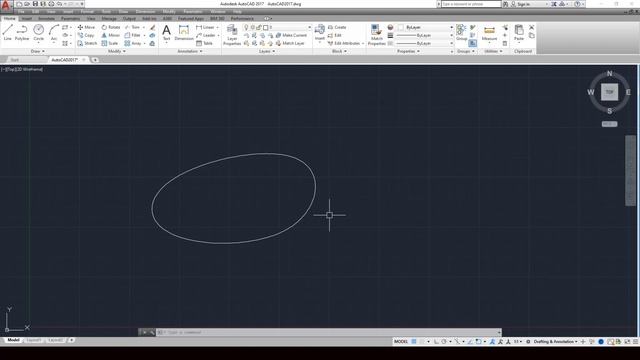Click the keyword search field
The width and height of the screenshot is (640, 360).
tap(471, 4)
